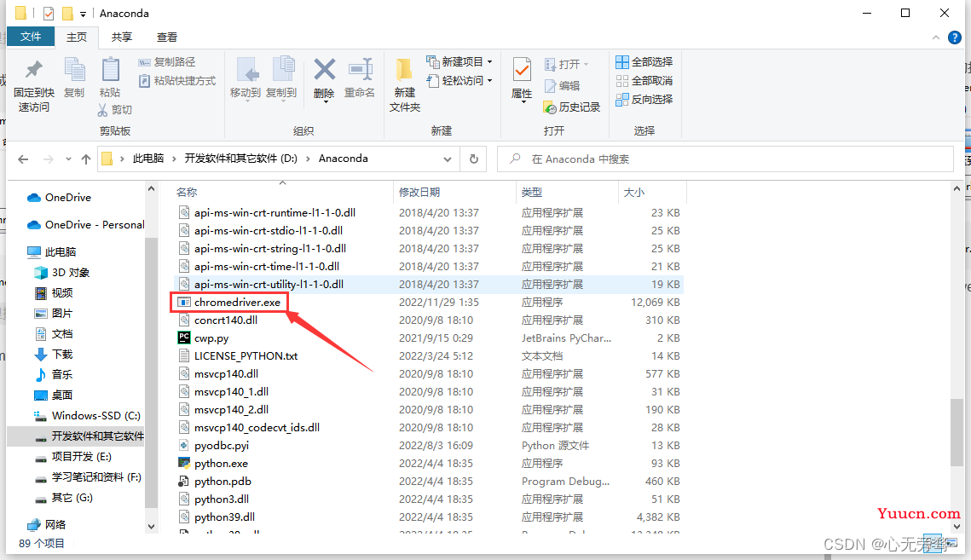Click Copy path in the ribbon
The height and width of the screenshot is (560, 971).
(166, 62)
